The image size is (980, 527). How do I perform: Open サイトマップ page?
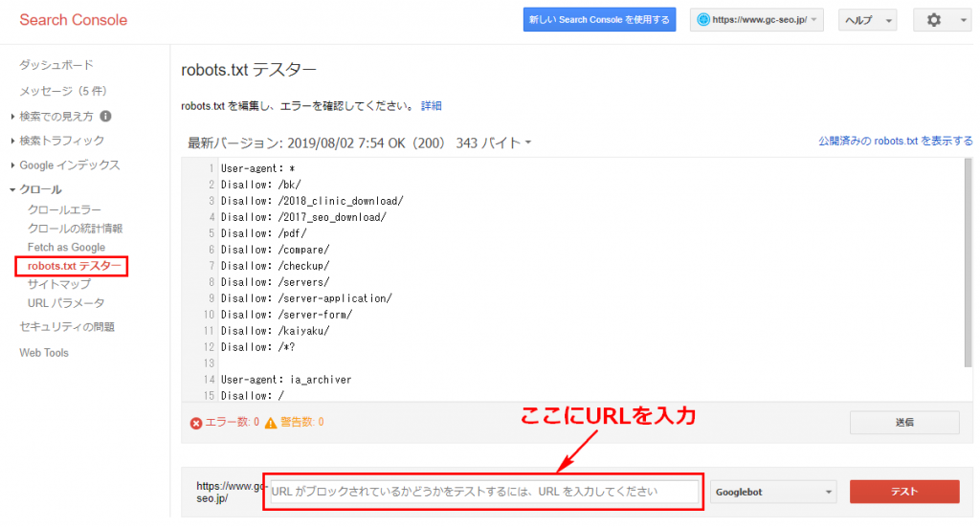pyautogui.click(x=58, y=284)
